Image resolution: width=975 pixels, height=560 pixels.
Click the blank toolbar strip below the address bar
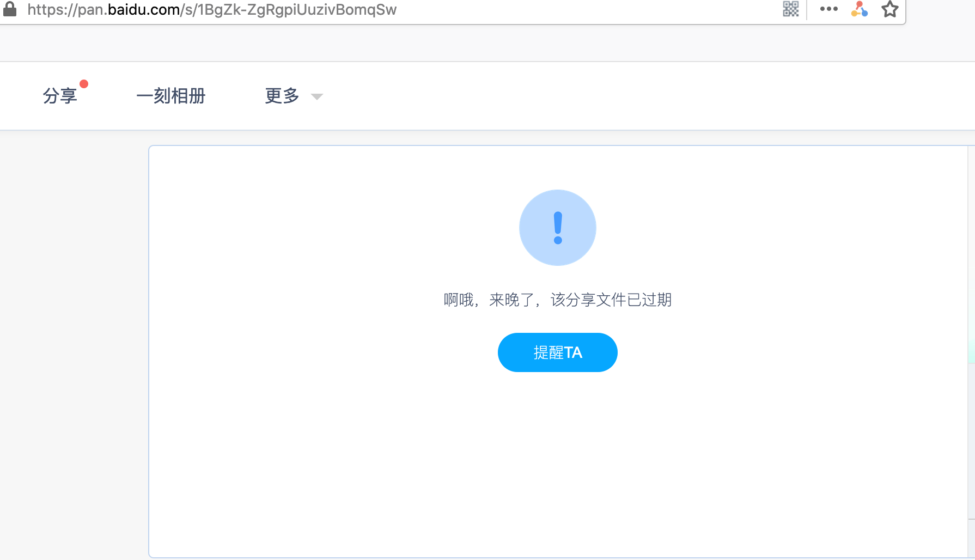click(487, 44)
